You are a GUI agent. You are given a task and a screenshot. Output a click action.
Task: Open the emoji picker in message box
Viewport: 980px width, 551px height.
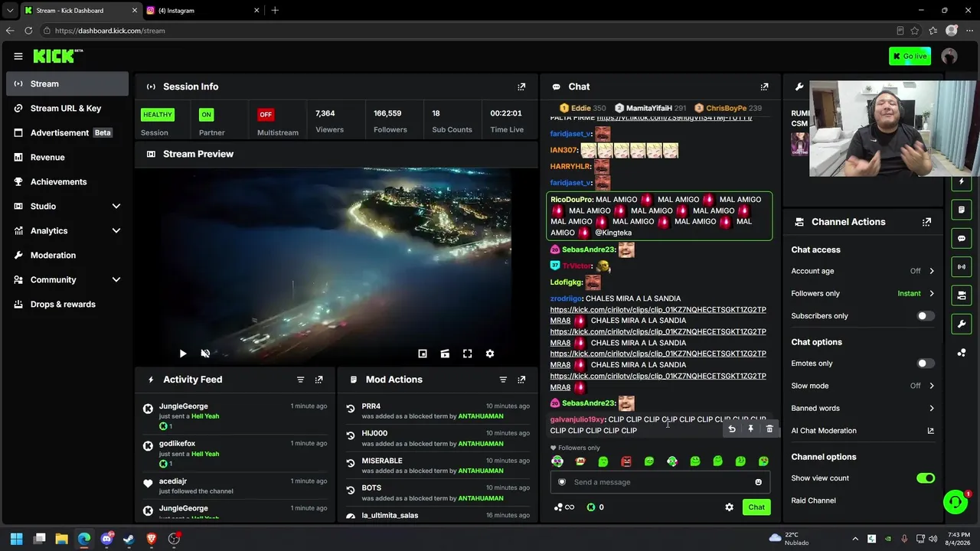[x=759, y=482]
